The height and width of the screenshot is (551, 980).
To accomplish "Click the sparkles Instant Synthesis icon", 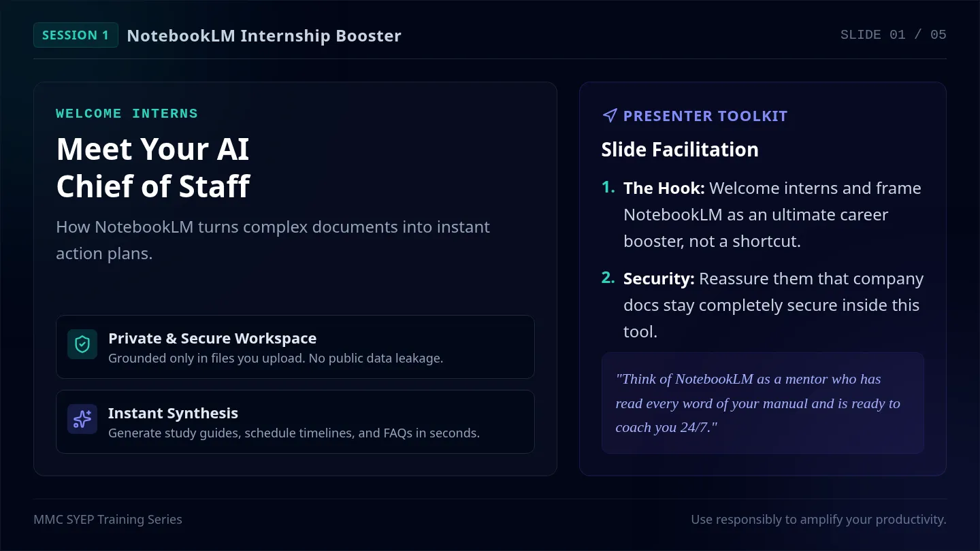I will pos(82,419).
